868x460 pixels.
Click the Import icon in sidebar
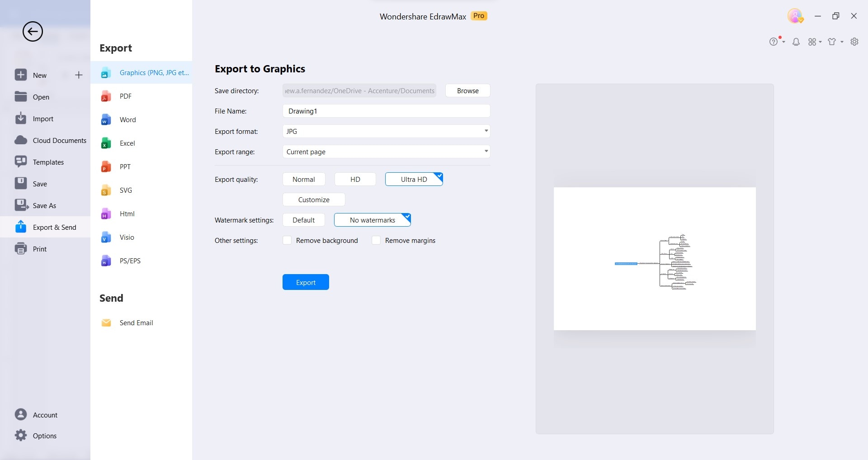tap(21, 119)
